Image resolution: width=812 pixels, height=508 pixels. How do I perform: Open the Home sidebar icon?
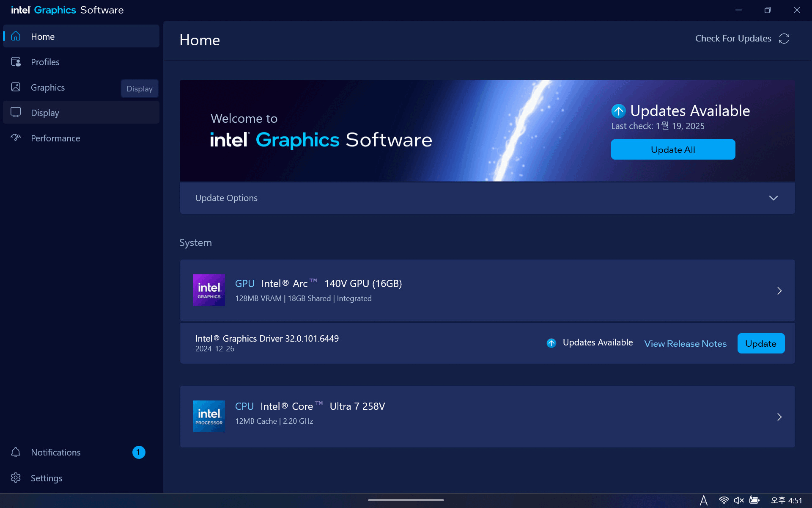(x=16, y=36)
